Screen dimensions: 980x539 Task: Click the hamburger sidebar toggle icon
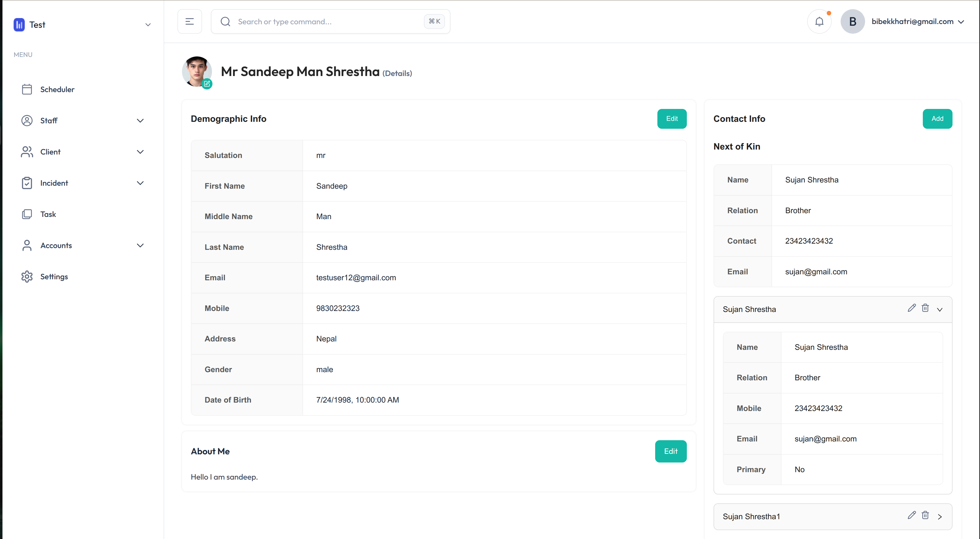tap(189, 22)
